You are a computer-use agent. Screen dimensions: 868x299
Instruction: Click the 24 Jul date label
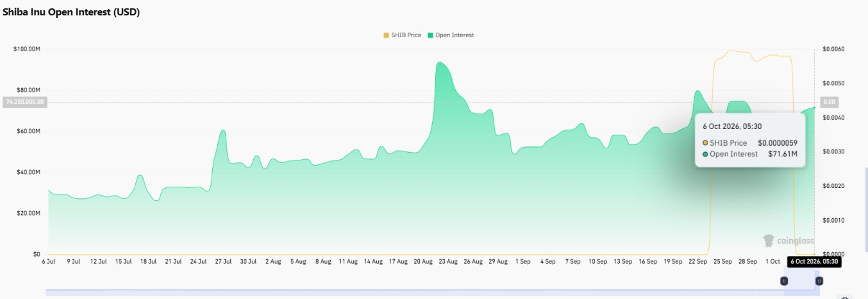click(198, 262)
